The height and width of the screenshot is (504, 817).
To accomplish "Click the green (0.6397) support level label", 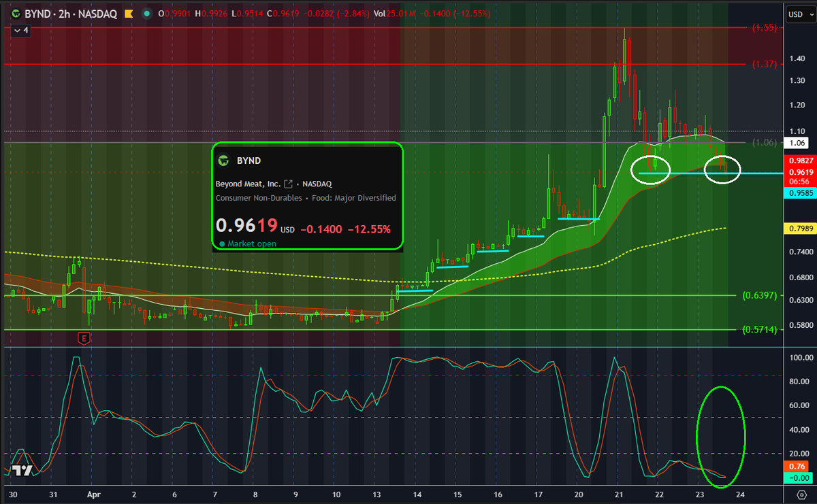I will tap(760, 295).
